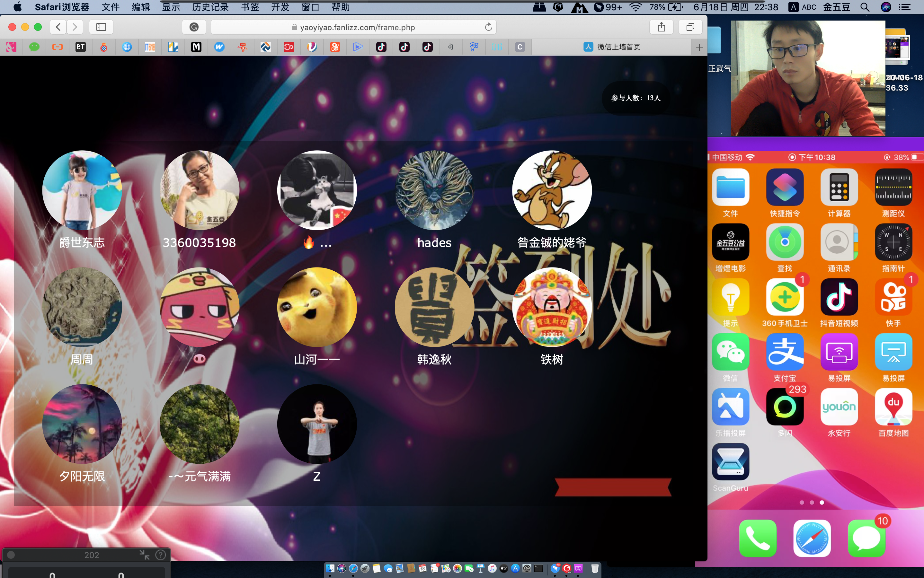The height and width of the screenshot is (578, 924).
Task: Open the 微信 app on phone screen
Action: pos(730,352)
